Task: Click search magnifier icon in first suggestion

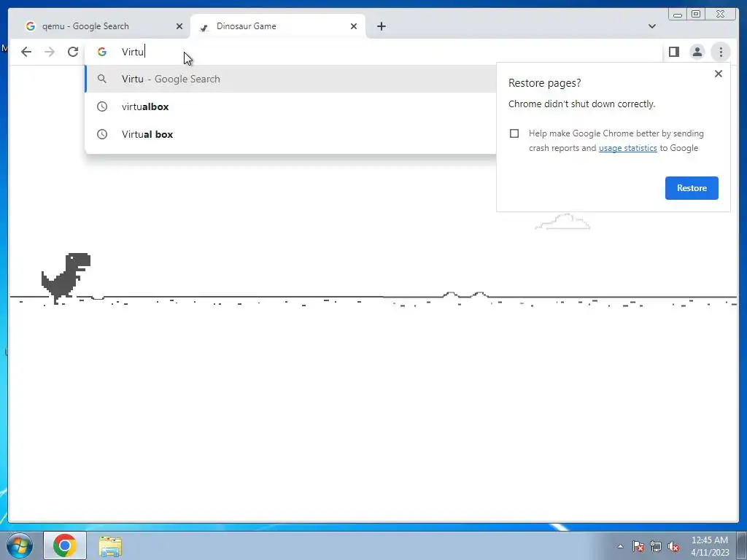Action: point(102,79)
